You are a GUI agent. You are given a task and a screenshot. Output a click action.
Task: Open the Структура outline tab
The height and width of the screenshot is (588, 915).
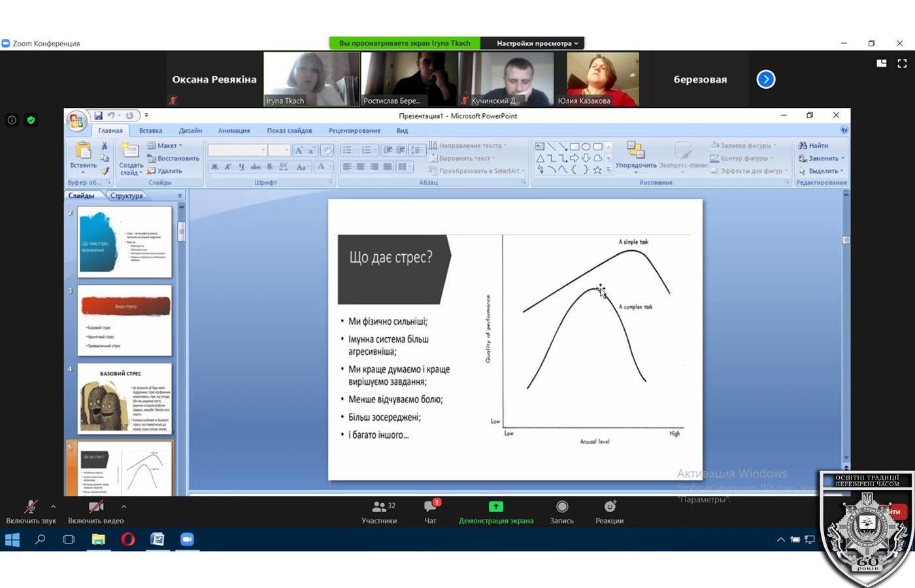click(126, 196)
